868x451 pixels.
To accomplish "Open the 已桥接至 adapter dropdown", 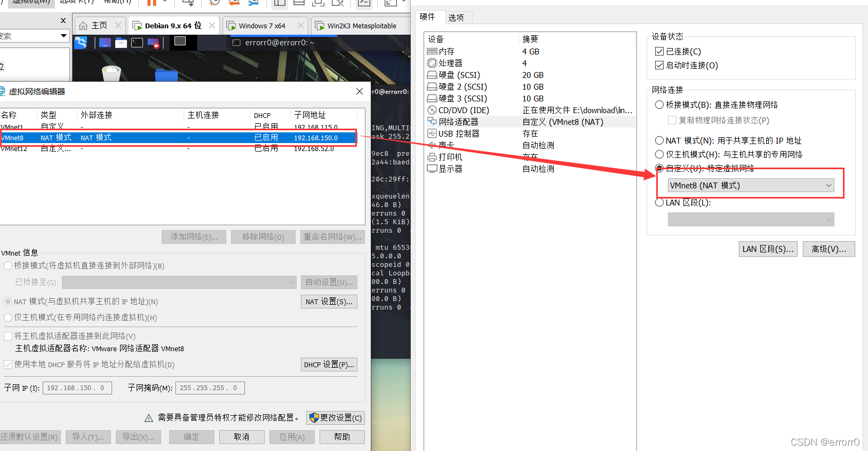I will coord(179,282).
